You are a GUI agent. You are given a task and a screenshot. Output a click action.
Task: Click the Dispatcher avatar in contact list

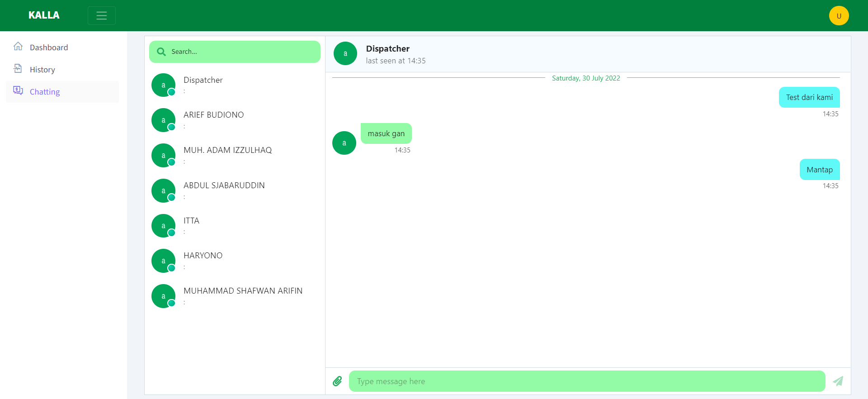tap(163, 85)
